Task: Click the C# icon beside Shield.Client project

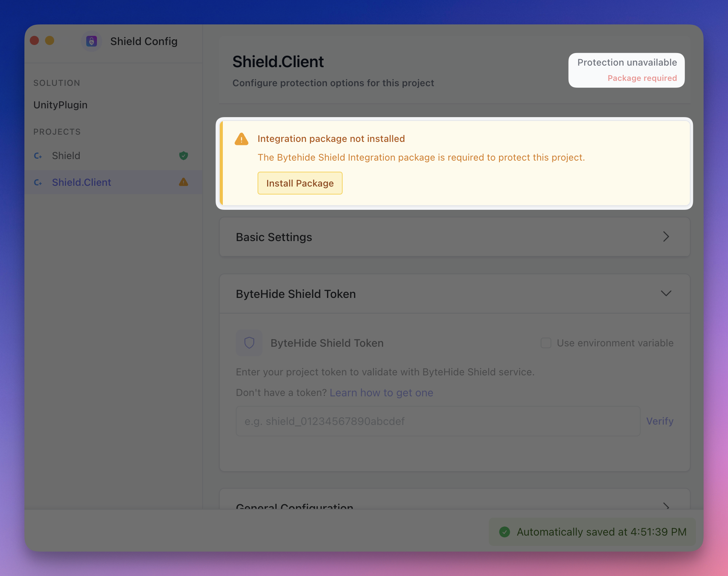Action: pyautogui.click(x=38, y=182)
